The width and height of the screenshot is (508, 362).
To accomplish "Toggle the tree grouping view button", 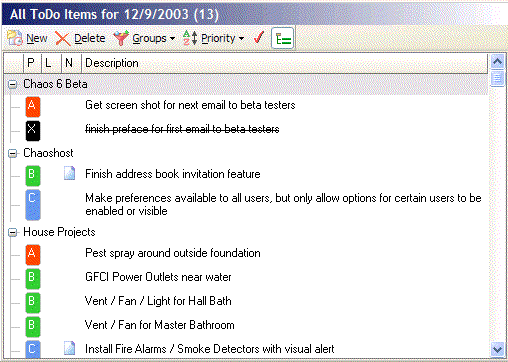I will (282, 38).
